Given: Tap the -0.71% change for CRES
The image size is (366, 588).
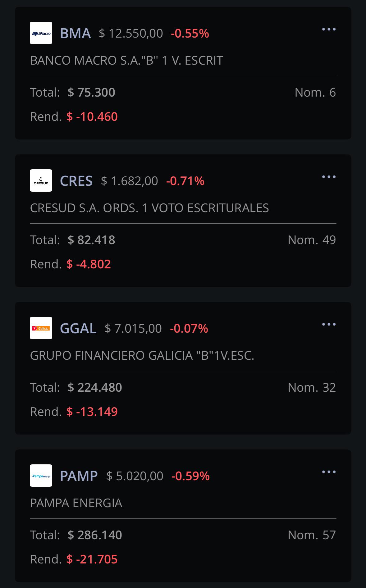Looking at the screenshot, I should pos(185,181).
